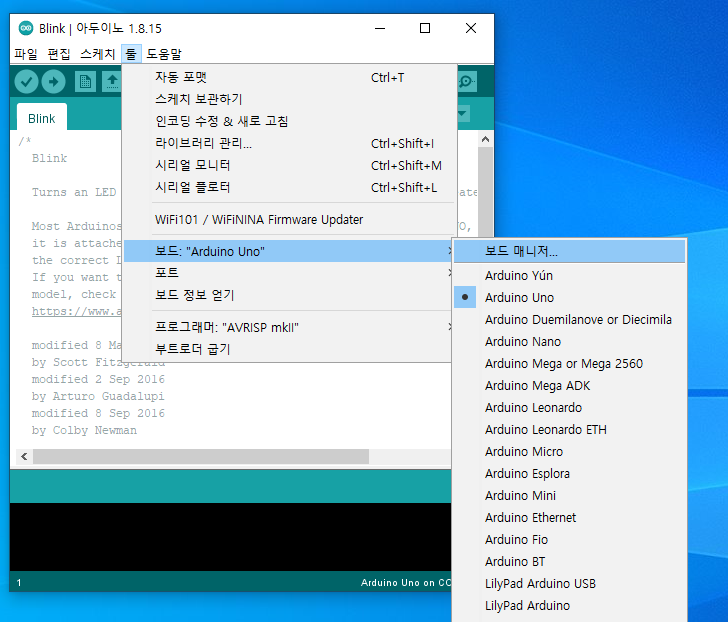Choose 인코딩 수정 & 새로 고침

pos(288,122)
